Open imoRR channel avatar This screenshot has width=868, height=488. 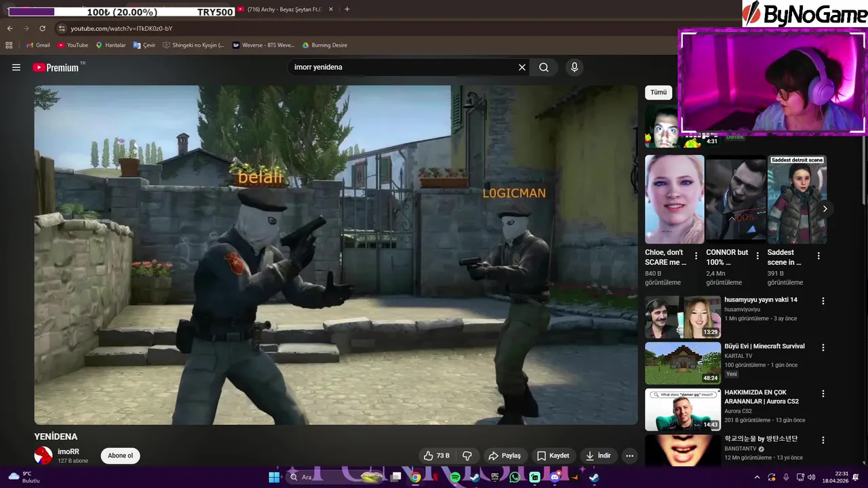pyautogui.click(x=43, y=455)
